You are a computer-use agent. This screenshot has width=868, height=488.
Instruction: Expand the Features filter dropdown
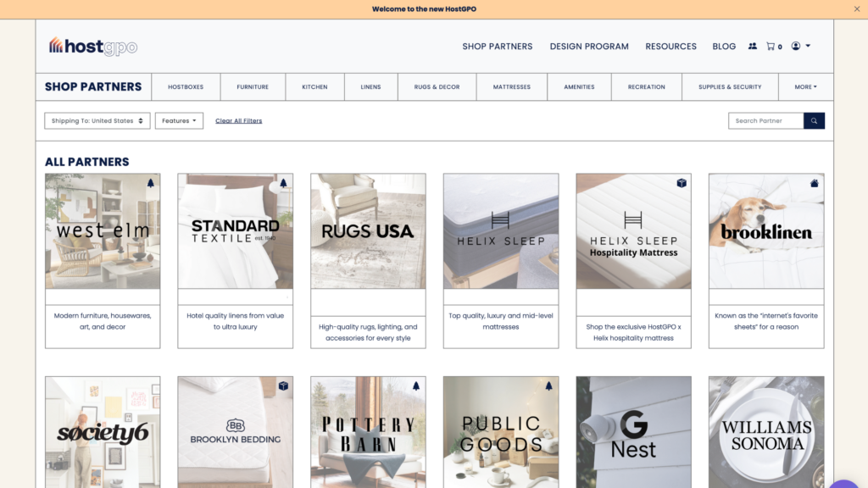(x=179, y=120)
